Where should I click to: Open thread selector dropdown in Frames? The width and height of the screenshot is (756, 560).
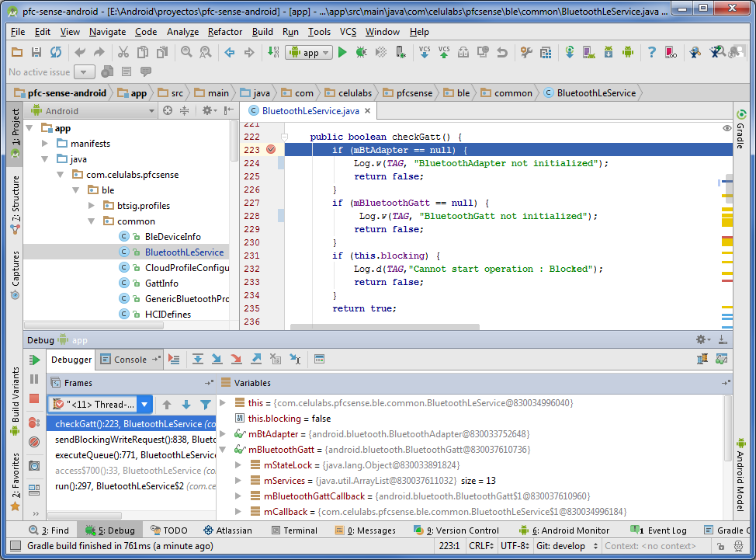coord(144,404)
